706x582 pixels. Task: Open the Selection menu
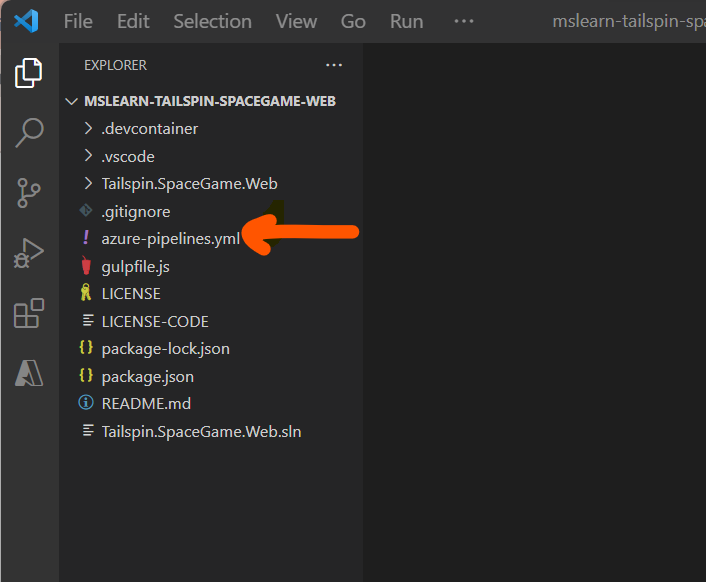pyautogui.click(x=213, y=21)
